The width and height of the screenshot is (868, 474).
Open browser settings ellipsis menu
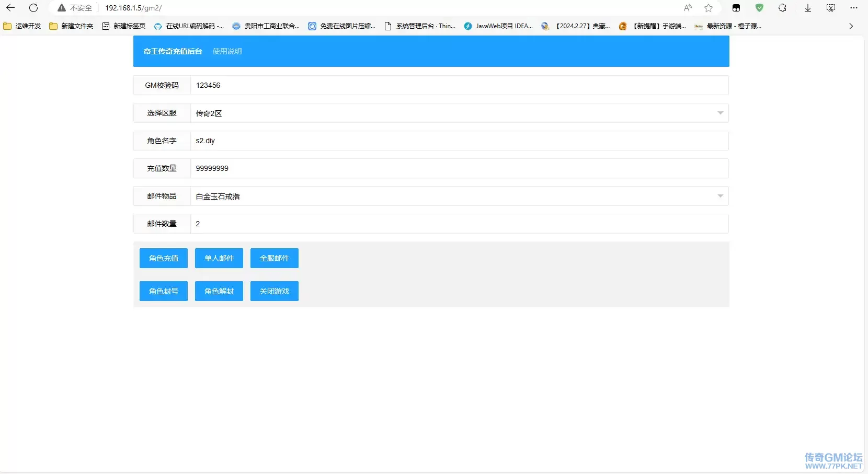854,8
